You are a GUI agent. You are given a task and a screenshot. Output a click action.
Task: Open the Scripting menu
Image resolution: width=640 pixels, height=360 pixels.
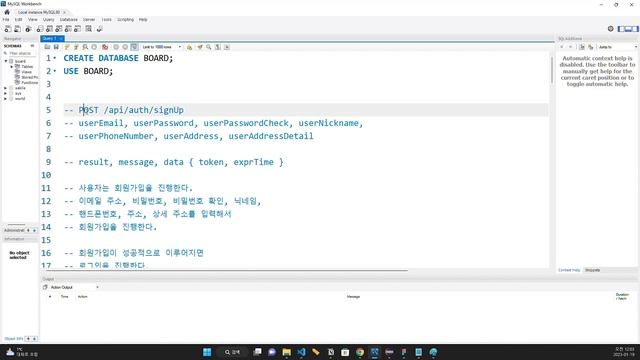pos(125,20)
